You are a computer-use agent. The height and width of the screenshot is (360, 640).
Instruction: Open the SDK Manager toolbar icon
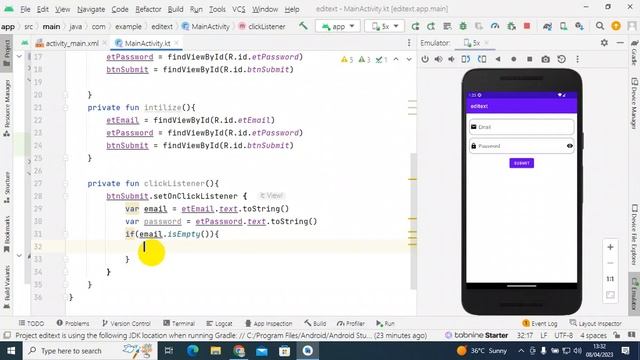579,26
